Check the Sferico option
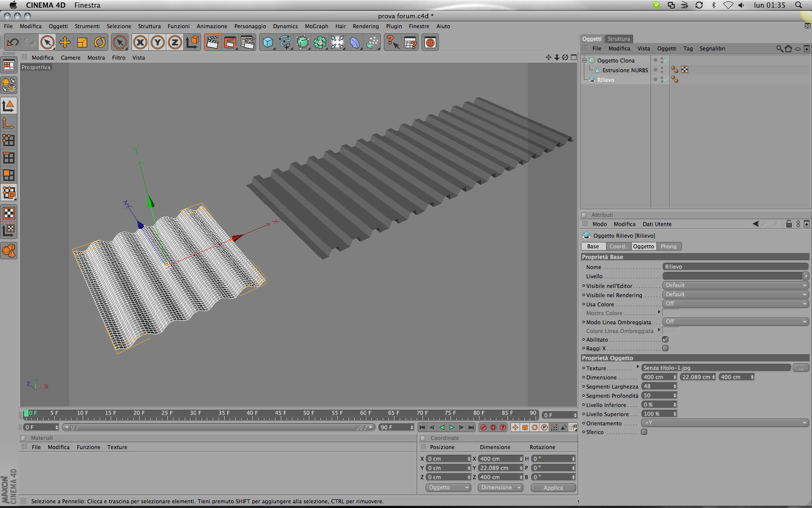812x508 pixels. [644, 432]
